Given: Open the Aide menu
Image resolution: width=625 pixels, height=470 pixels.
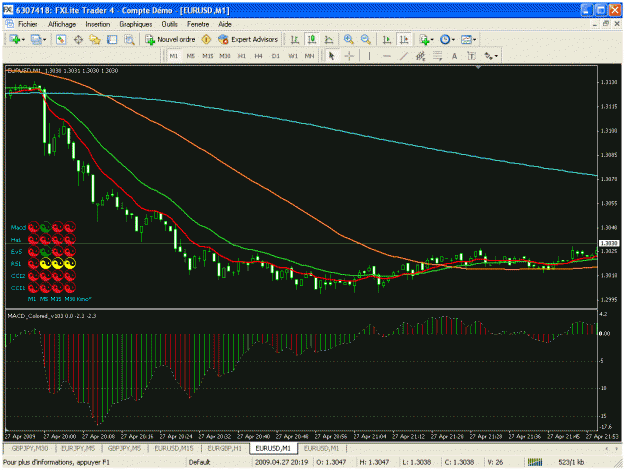Looking at the screenshot, I should [x=225, y=24].
